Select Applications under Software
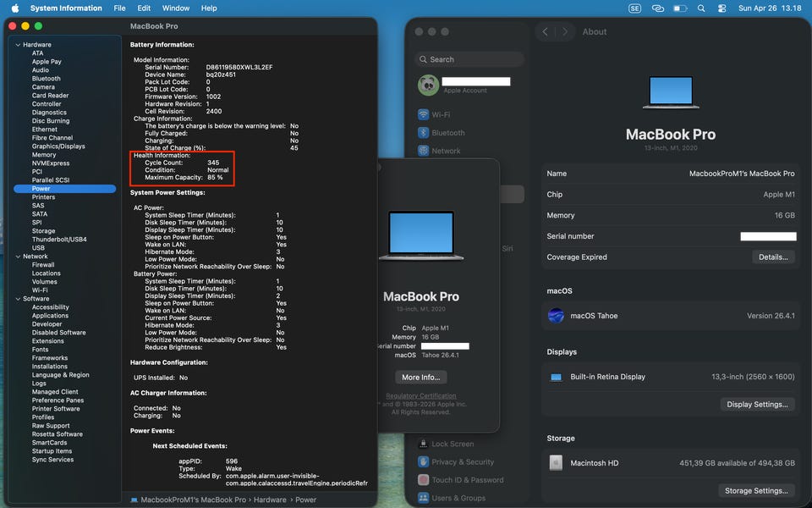Viewport: 812px width, 508px height. pos(50,316)
